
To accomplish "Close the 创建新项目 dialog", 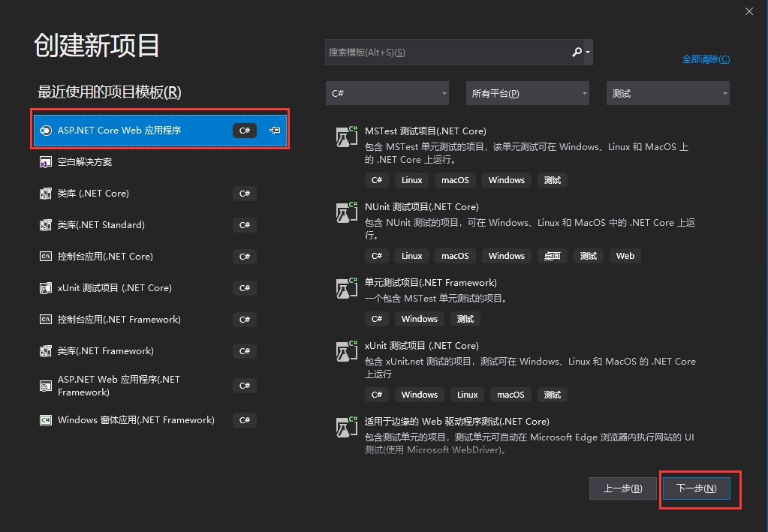I will point(749,11).
